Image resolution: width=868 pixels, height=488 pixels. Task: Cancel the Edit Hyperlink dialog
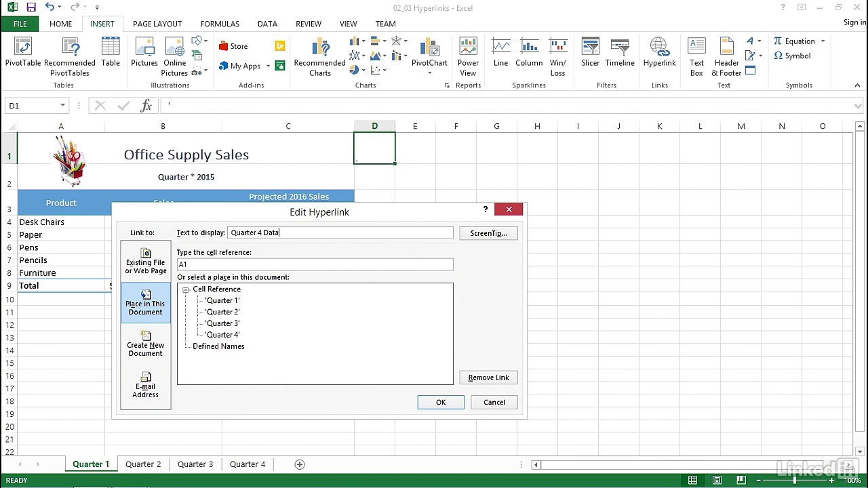(x=494, y=402)
